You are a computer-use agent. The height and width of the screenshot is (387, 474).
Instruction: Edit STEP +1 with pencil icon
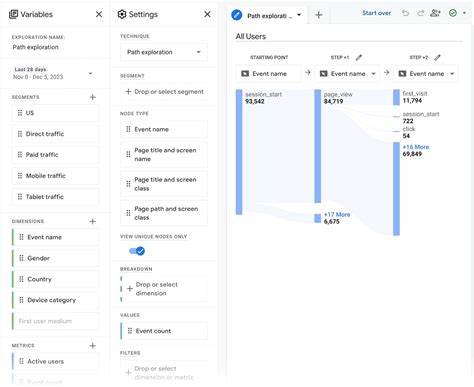tap(359, 57)
